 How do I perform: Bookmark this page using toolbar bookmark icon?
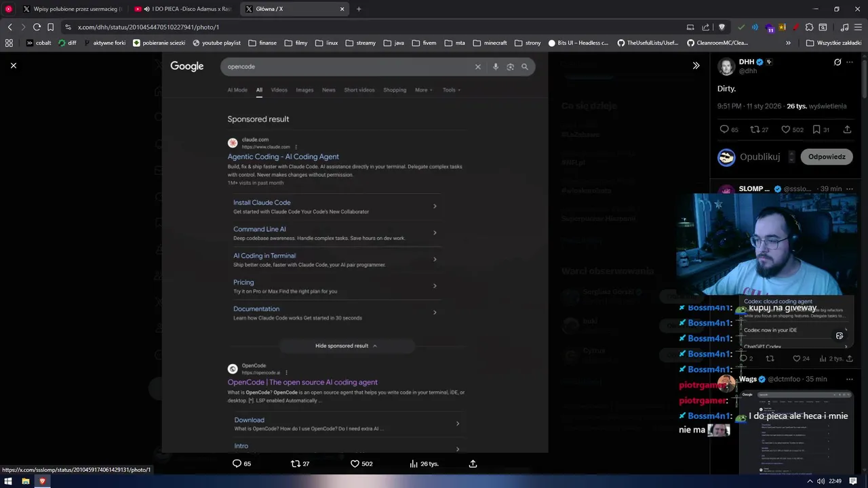point(50,27)
